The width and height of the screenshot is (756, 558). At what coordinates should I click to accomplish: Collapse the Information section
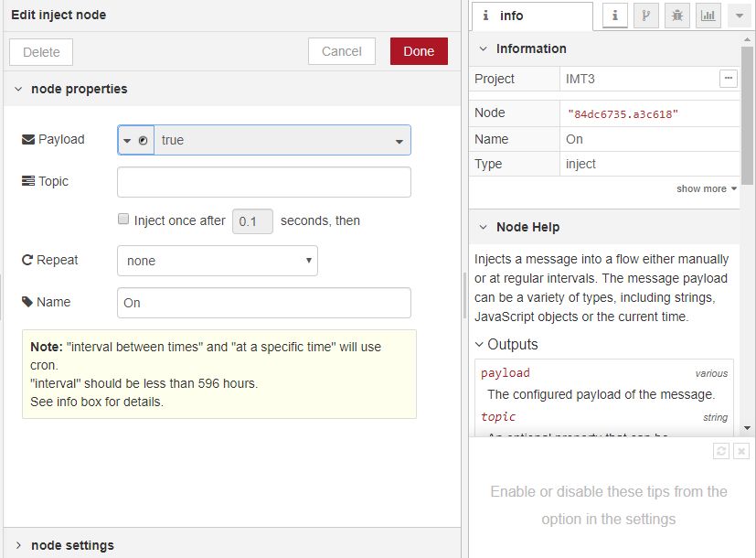tap(483, 48)
